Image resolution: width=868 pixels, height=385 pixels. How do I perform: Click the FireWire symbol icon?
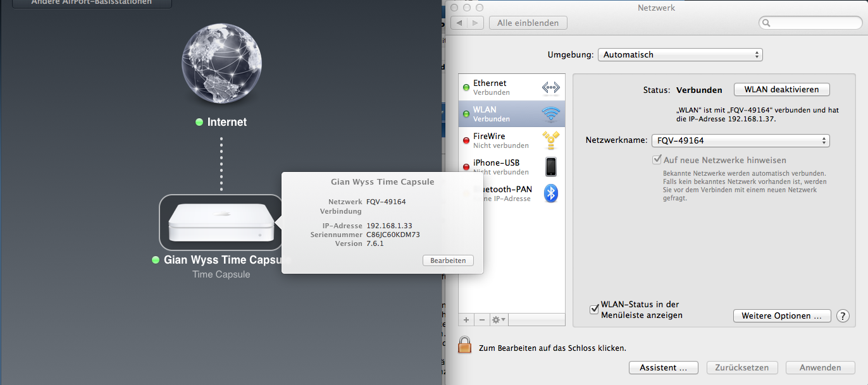551,140
